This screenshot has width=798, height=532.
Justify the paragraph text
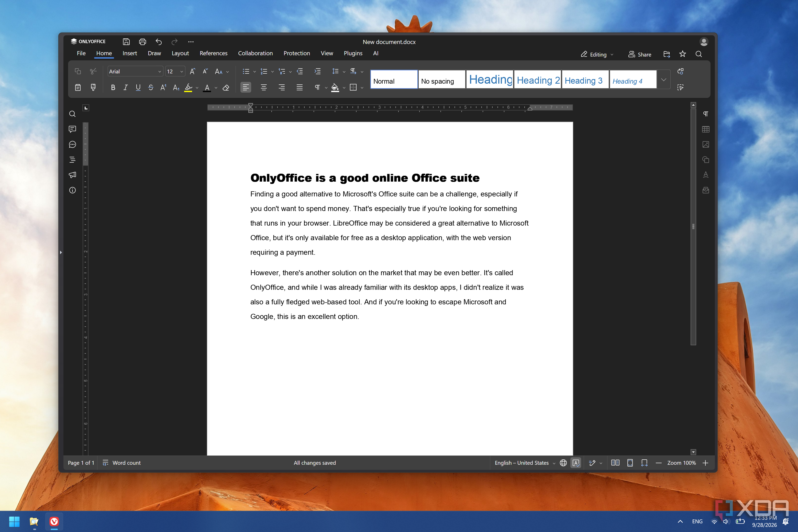pos(300,87)
